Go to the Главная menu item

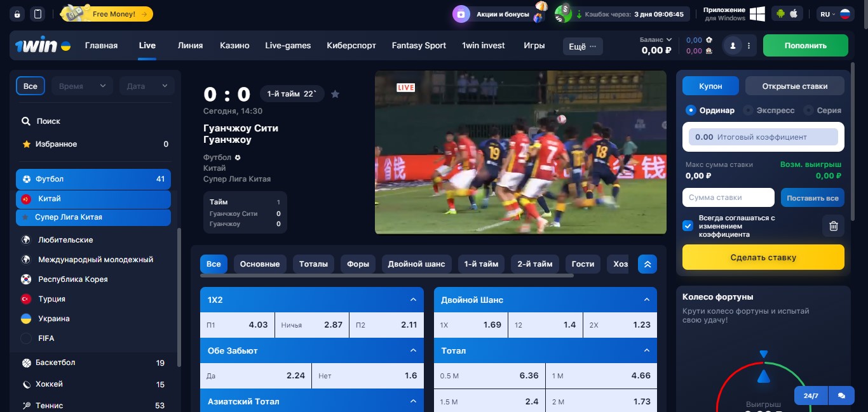101,46
